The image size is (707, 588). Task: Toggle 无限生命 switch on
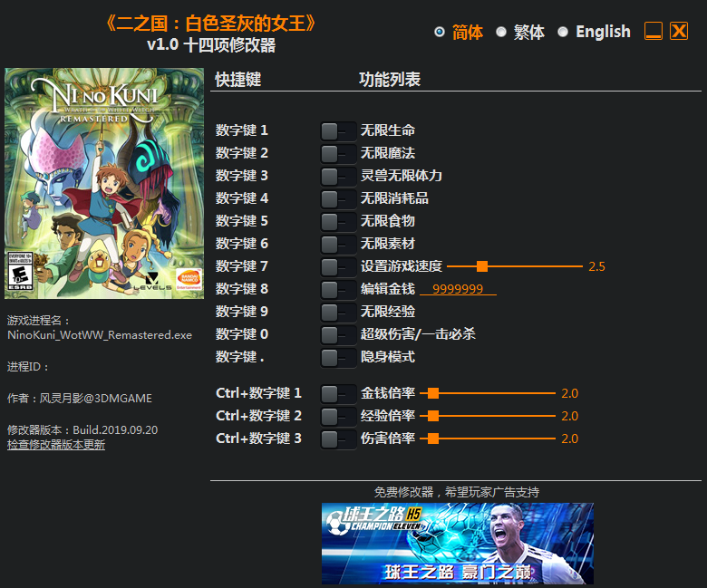[x=338, y=131]
